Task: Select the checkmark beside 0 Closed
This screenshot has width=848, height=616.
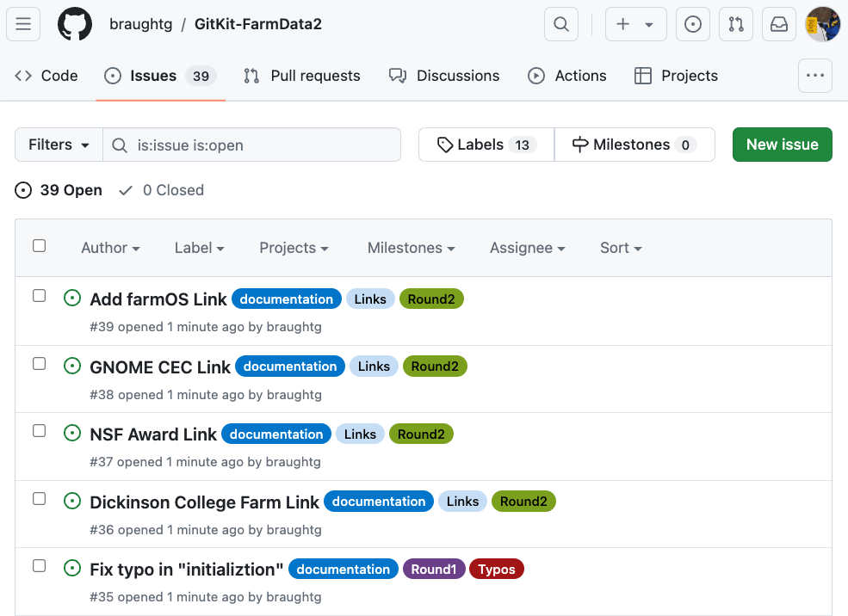Action: point(126,190)
